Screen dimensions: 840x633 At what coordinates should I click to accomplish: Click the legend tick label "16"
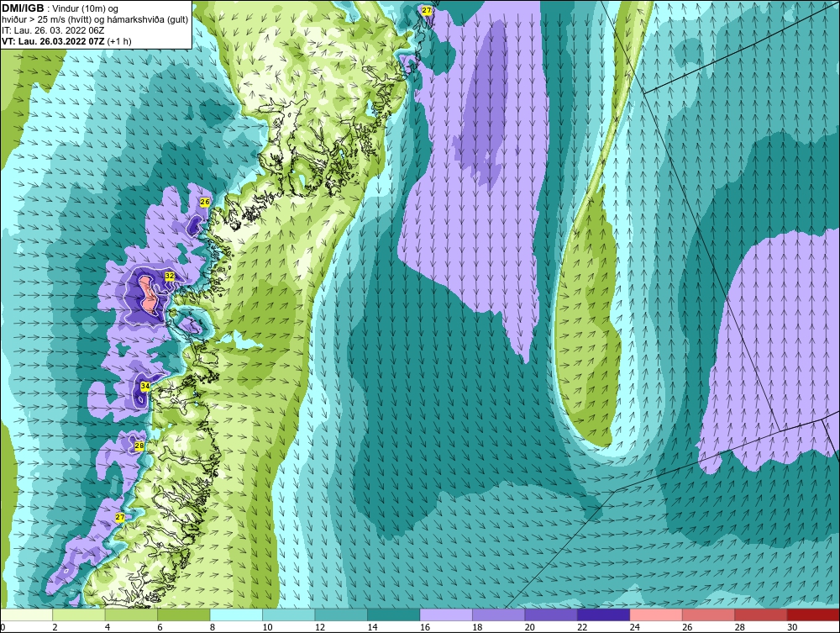[x=425, y=628]
